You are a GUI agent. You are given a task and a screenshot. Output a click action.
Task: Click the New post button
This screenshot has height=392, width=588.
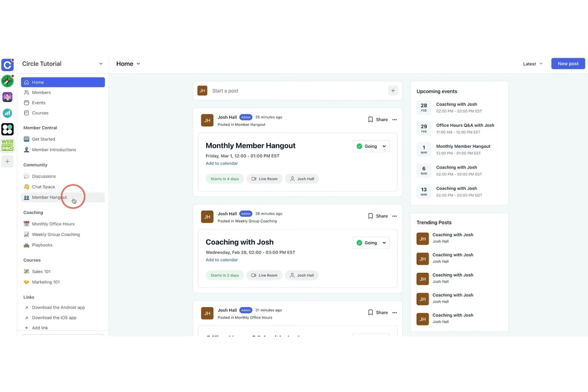tap(568, 64)
